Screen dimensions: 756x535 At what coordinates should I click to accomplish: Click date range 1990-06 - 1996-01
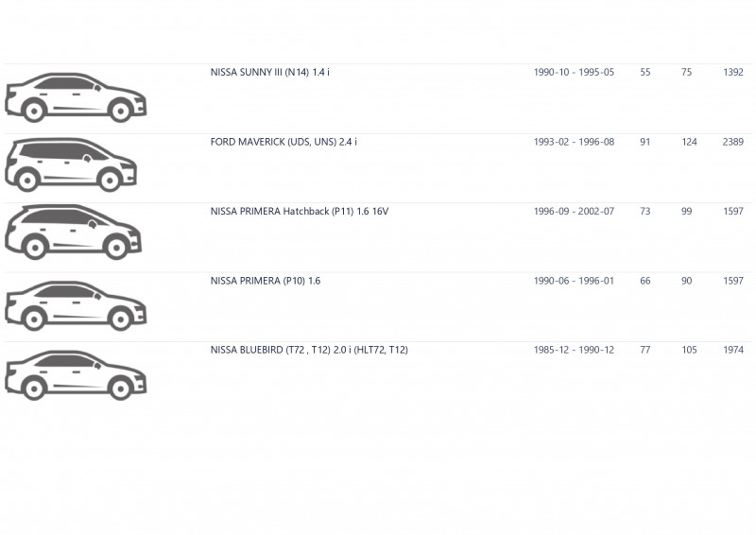pos(574,281)
